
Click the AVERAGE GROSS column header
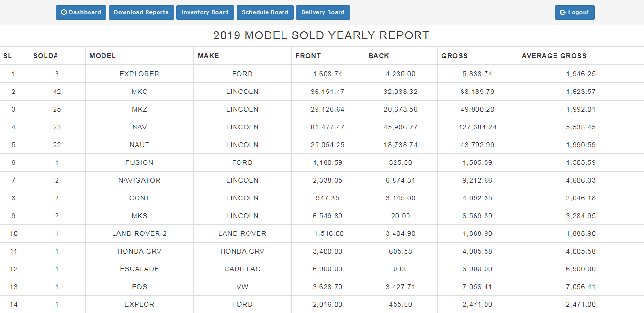click(x=554, y=56)
